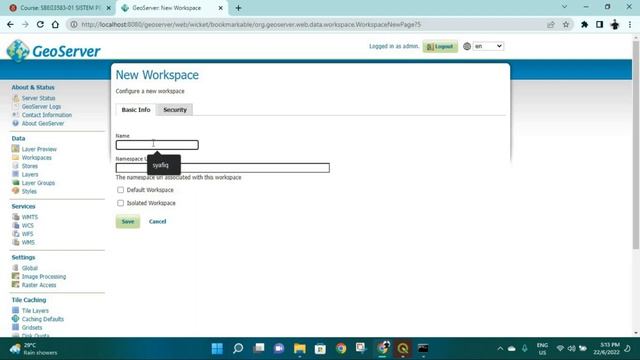
Task: Switch to Security tab
Action: tap(175, 110)
